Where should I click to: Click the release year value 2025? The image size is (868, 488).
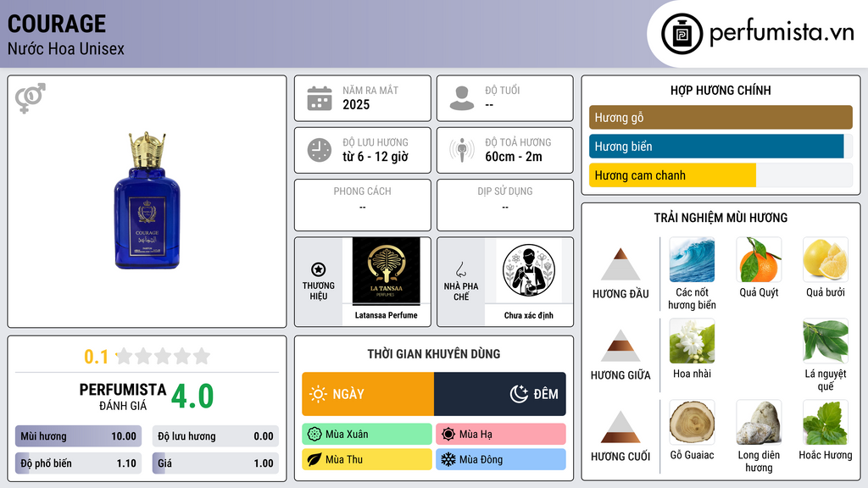click(x=356, y=104)
